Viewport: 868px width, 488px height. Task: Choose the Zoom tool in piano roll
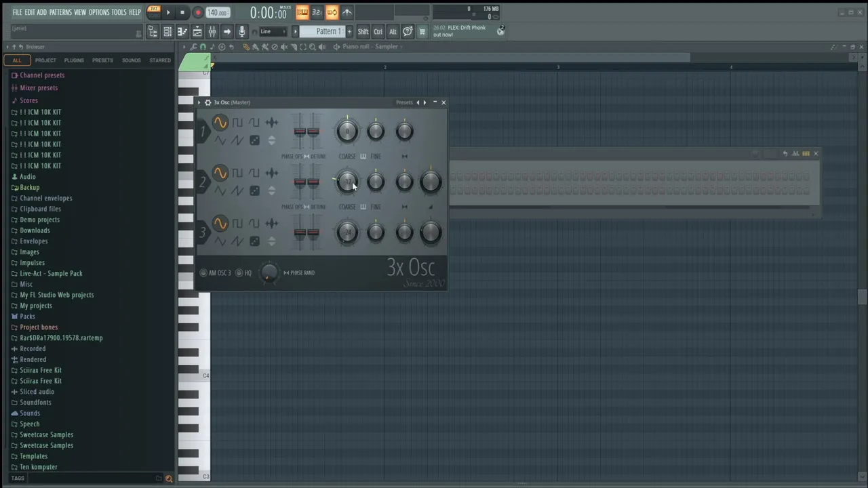[x=313, y=47]
